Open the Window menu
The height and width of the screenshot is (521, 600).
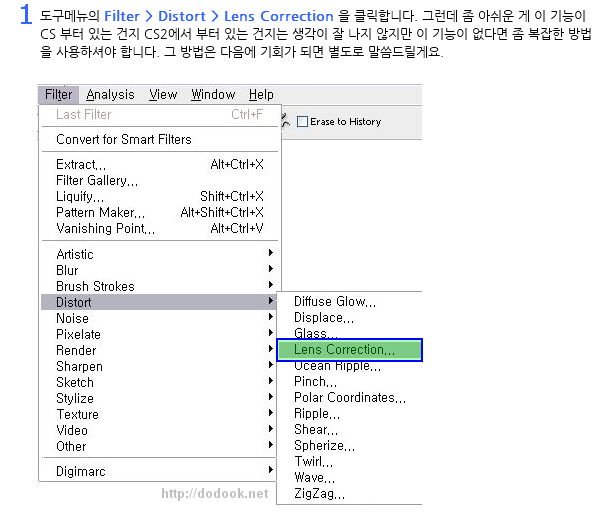click(x=213, y=94)
